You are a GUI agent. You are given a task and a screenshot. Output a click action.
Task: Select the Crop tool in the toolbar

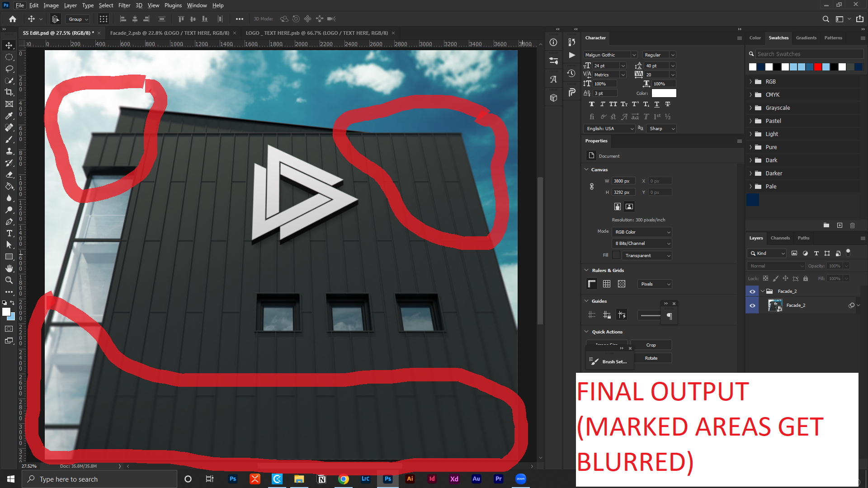[x=9, y=92]
